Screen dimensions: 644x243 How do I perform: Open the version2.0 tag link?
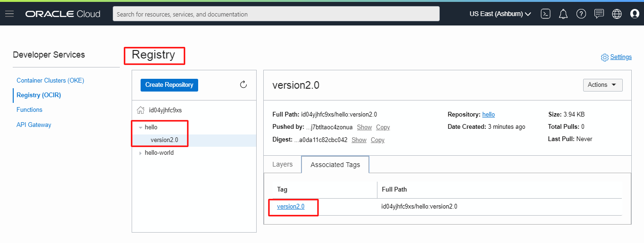(x=291, y=206)
